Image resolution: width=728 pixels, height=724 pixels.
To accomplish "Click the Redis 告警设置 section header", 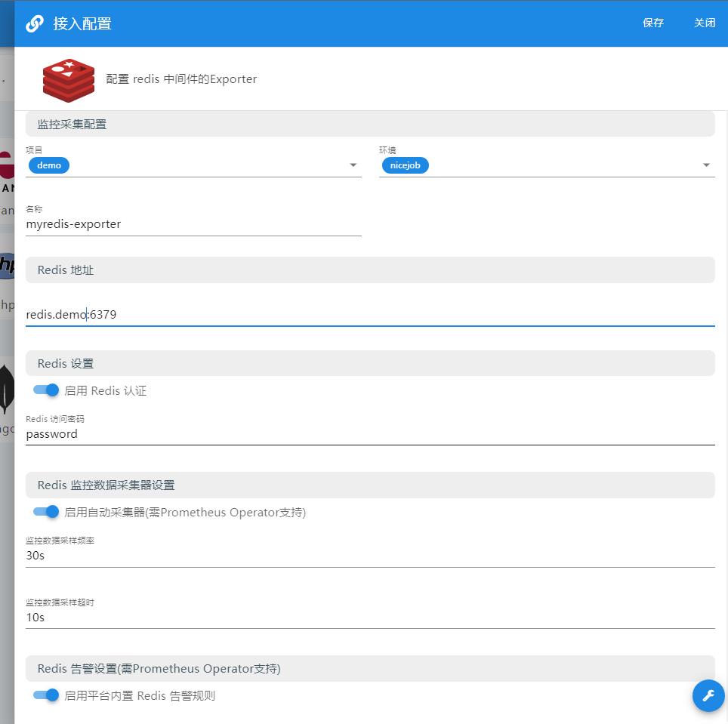I will 370,668.
